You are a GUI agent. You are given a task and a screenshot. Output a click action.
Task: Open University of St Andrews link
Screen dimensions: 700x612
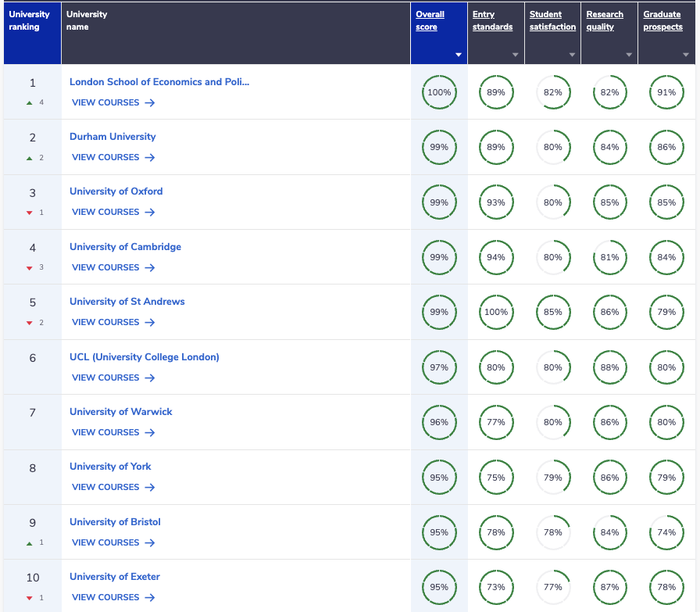point(127,302)
